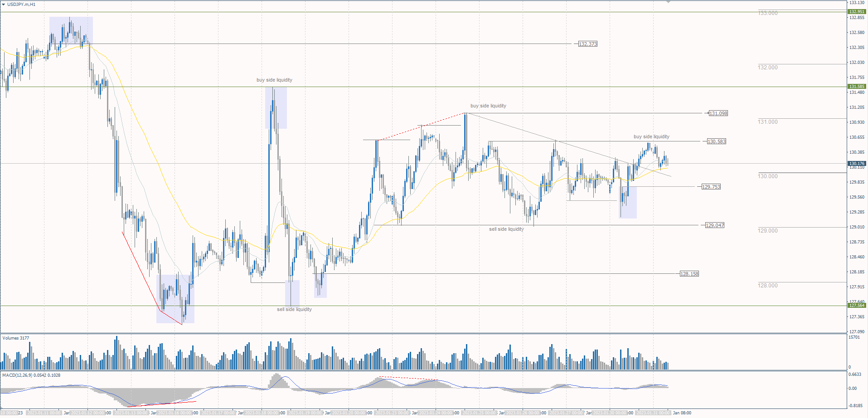This screenshot has width=868, height=418.
Task: Click the -0.8185 MACD scale value
Action: [x=856, y=406]
